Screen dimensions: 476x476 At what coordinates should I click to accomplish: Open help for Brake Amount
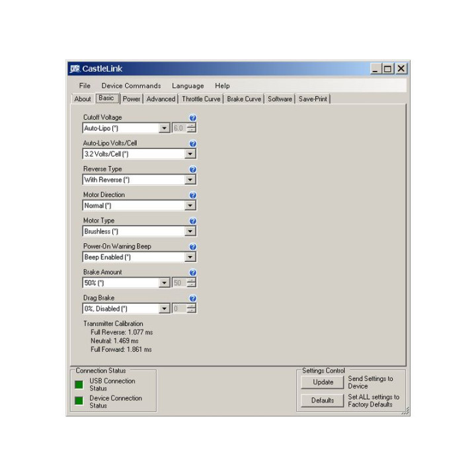coord(192,272)
